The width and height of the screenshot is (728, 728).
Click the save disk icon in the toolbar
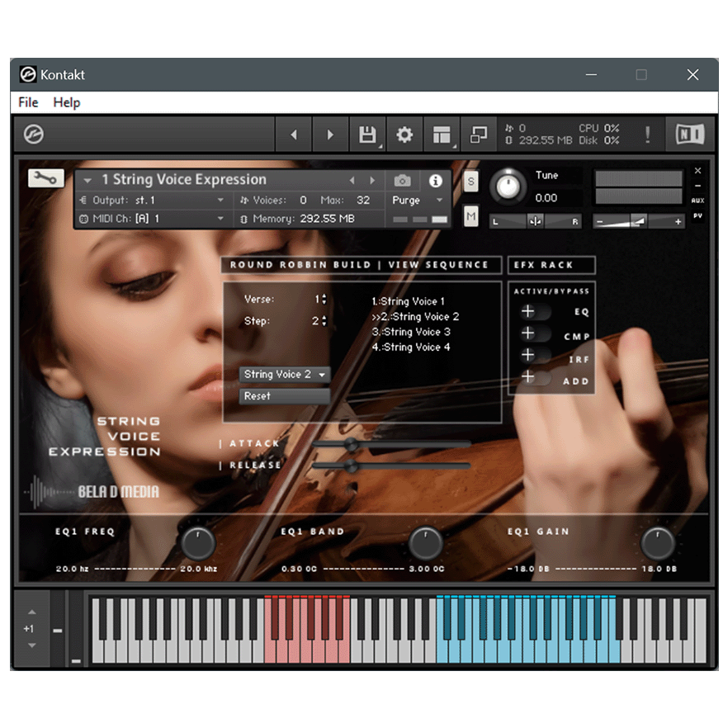368,134
